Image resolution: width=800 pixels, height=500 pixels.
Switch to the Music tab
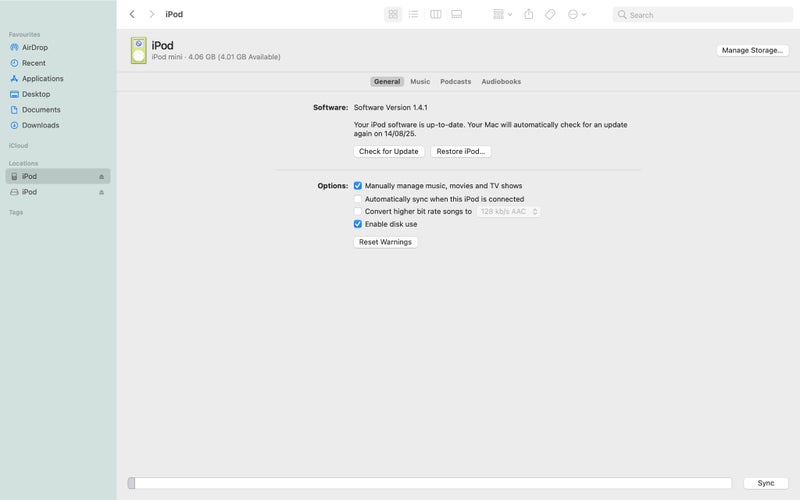[x=420, y=82]
